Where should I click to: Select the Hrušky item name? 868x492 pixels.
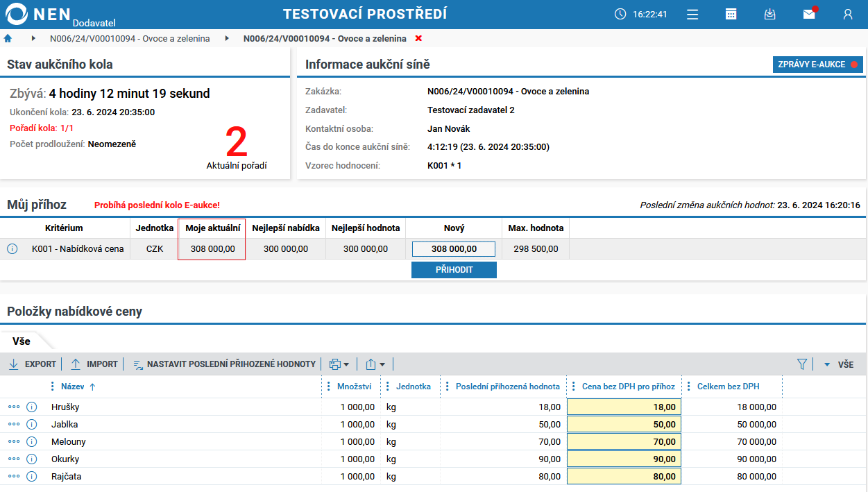pyautogui.click(x=65, y=407)
